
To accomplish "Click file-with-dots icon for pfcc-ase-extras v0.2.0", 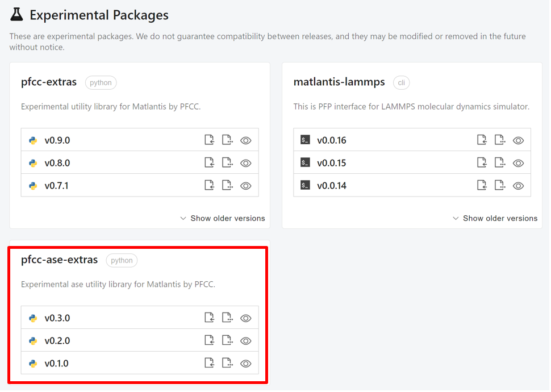I will pyautogui.click(x=227, y=341).
